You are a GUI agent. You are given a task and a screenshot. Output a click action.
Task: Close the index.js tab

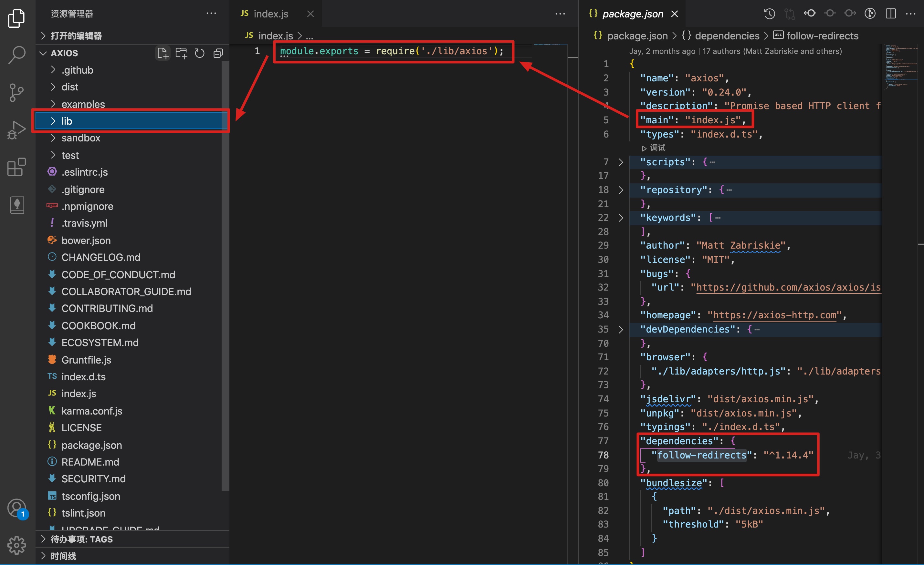point(310,14)
